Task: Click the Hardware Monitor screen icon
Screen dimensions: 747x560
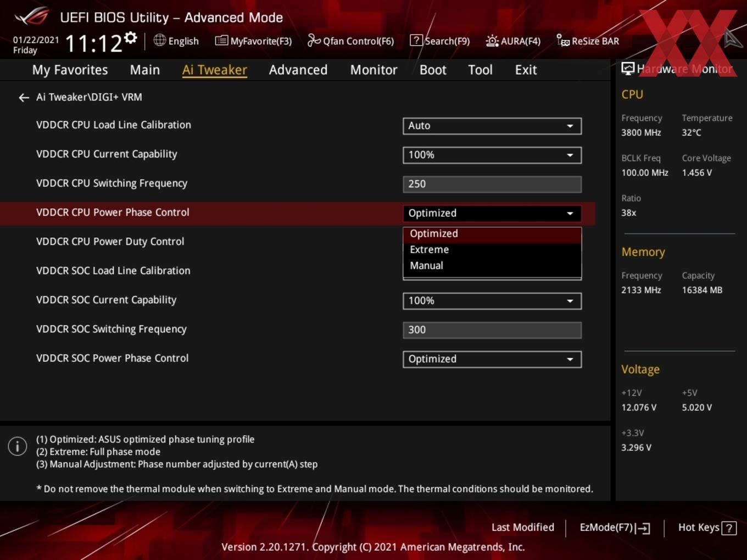Action: (x=628, y=68)
